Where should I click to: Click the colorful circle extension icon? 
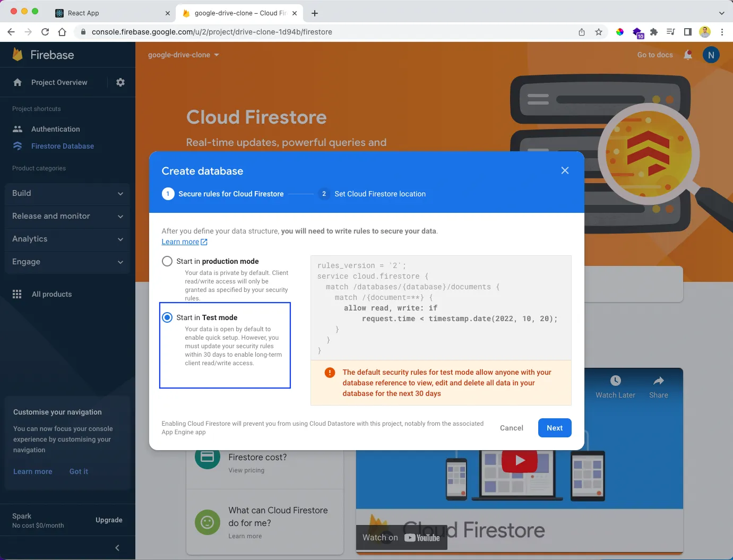(x=619, y=32)
